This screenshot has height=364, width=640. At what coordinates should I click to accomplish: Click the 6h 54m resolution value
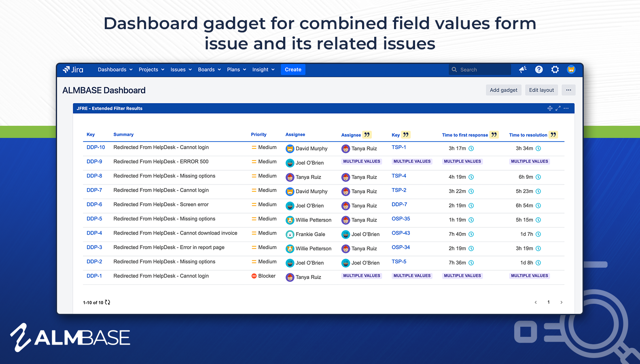pyautogui.click(x=524, y=205)
